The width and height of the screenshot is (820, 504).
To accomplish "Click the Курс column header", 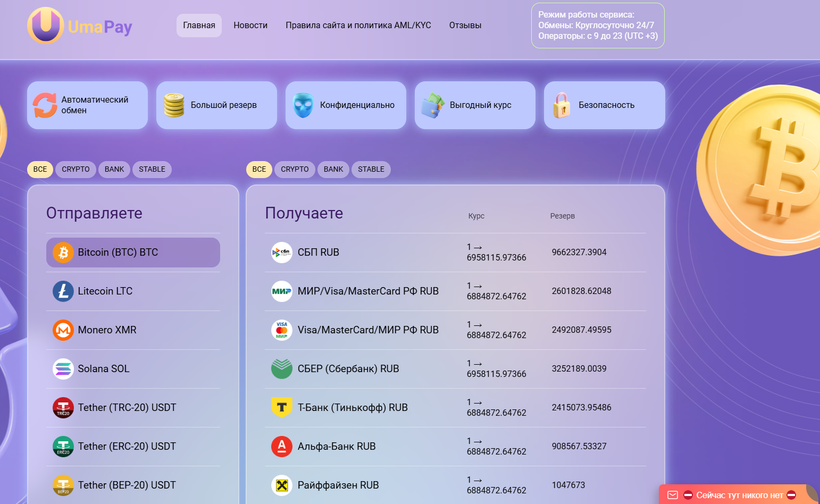I will [476, 216].
